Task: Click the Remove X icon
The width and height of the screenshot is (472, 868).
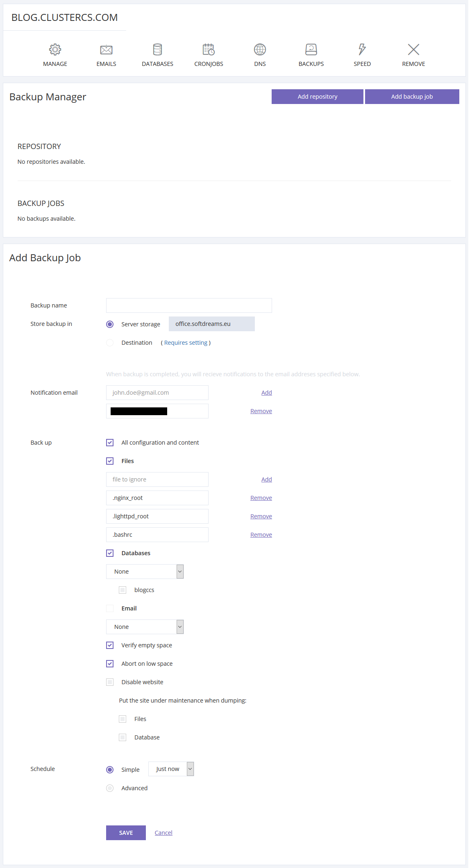Action: [413, 50]
